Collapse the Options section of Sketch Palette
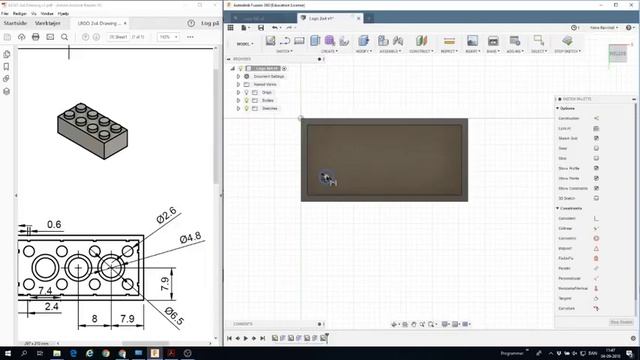640x360 pixels. click(x=558, y=109)
